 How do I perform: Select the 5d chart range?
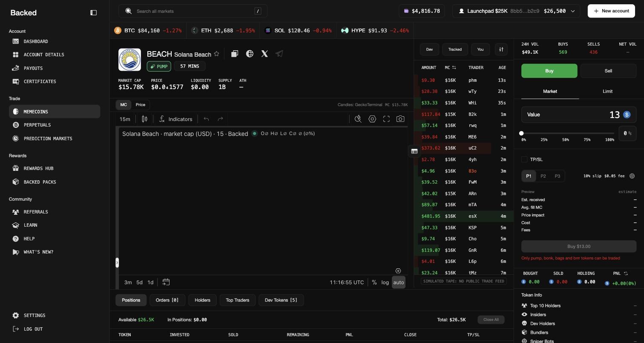(139, 282)
